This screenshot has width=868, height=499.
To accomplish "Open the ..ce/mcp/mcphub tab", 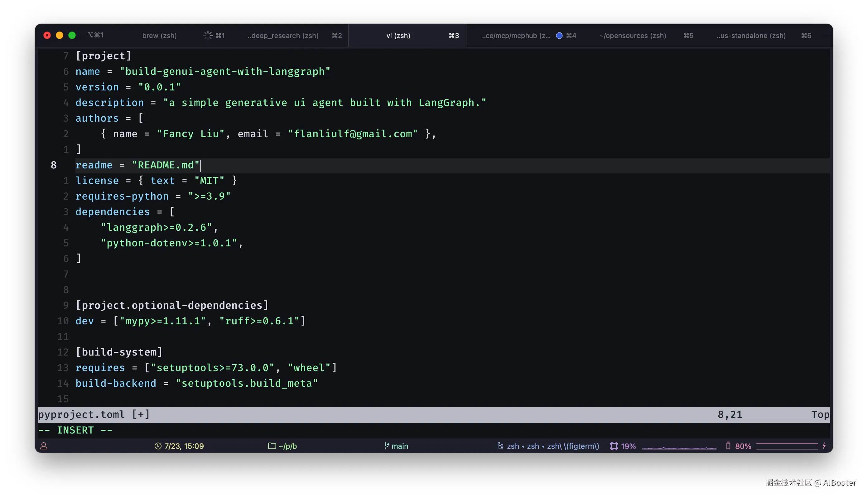I will pyautogui.click(x=516, y=35).
